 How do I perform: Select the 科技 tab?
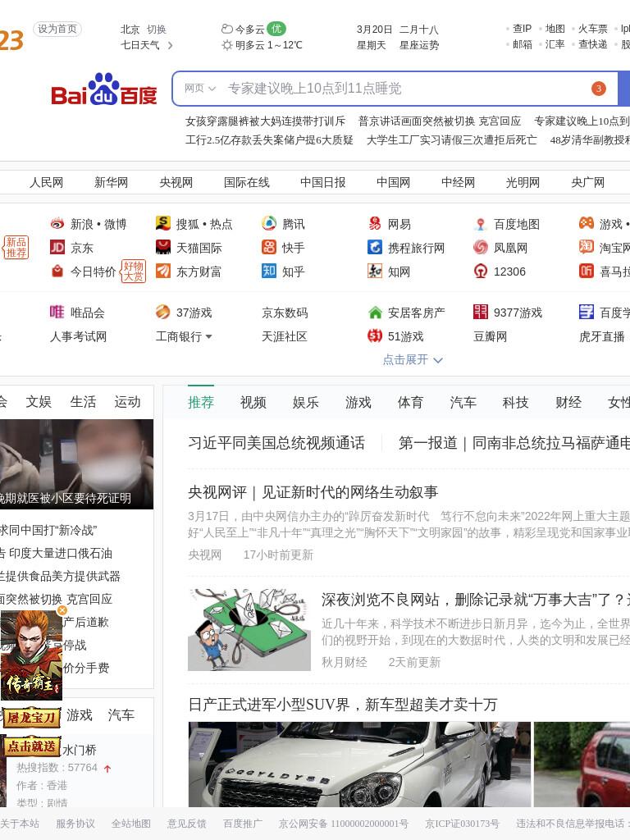(x=515, y=402)
